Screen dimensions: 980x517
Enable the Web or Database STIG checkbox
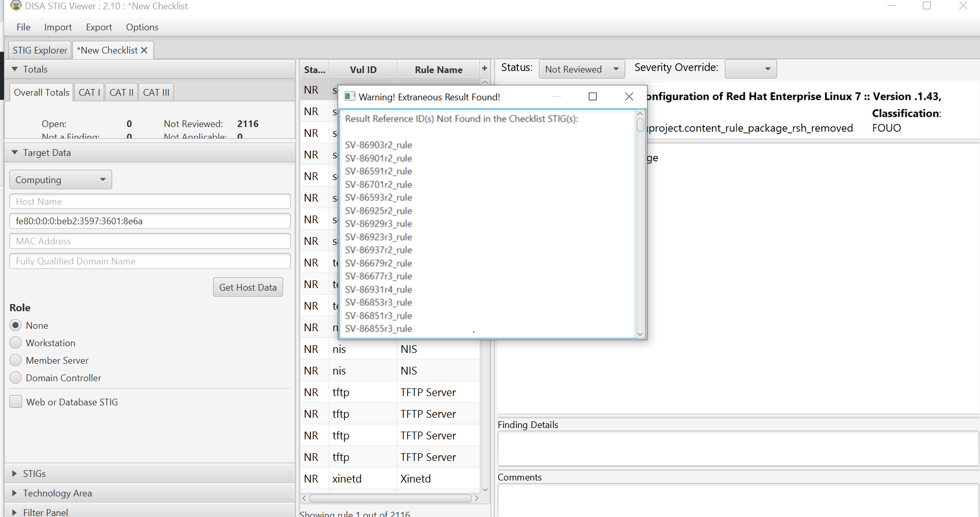coord(15,401)
